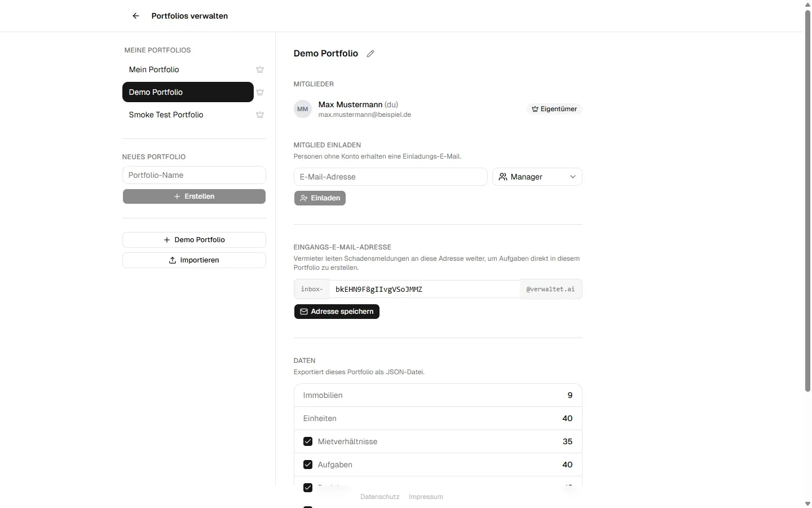Focus the Portfolio-Name input field
Screen dimensions: 812x508
194,175
